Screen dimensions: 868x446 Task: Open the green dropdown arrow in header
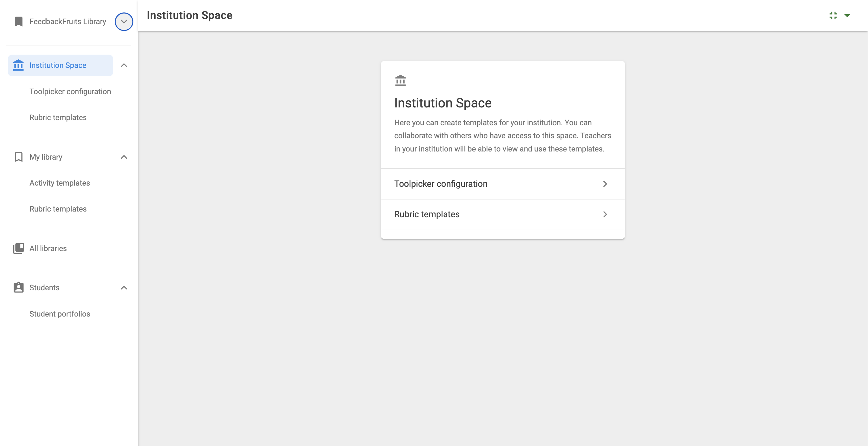click(x=847, y=15)
